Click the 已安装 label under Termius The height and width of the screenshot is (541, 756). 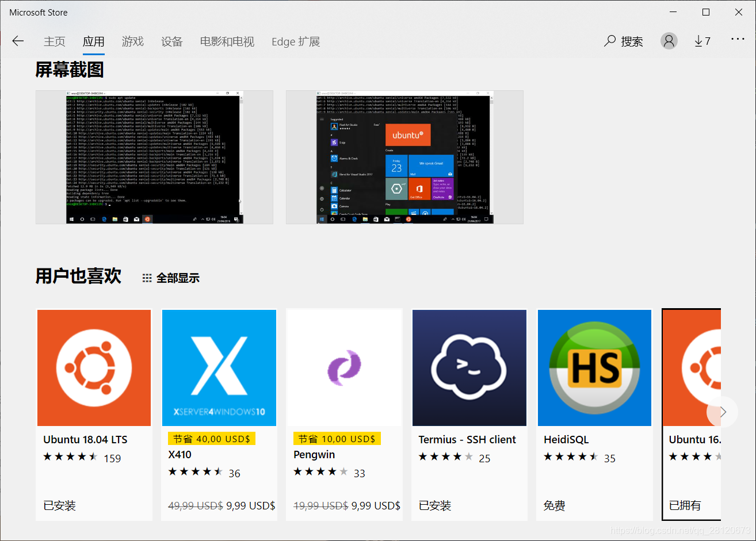coord(435,506)
